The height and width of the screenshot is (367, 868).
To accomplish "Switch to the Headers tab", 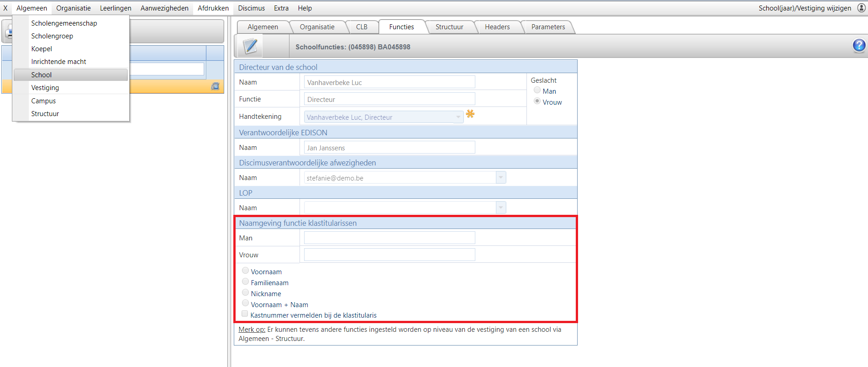I will (x=497, y=27).
